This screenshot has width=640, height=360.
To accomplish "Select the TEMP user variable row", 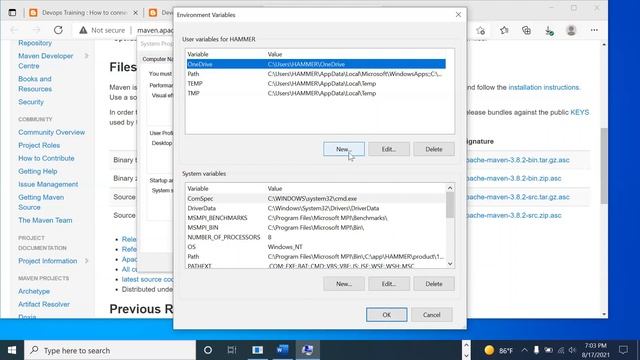I will [316, 83].
